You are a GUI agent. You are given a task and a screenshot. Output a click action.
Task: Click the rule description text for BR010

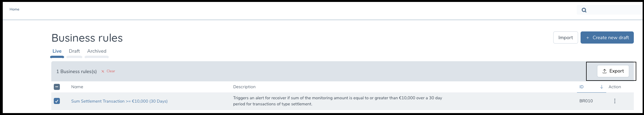pos(337,101)
